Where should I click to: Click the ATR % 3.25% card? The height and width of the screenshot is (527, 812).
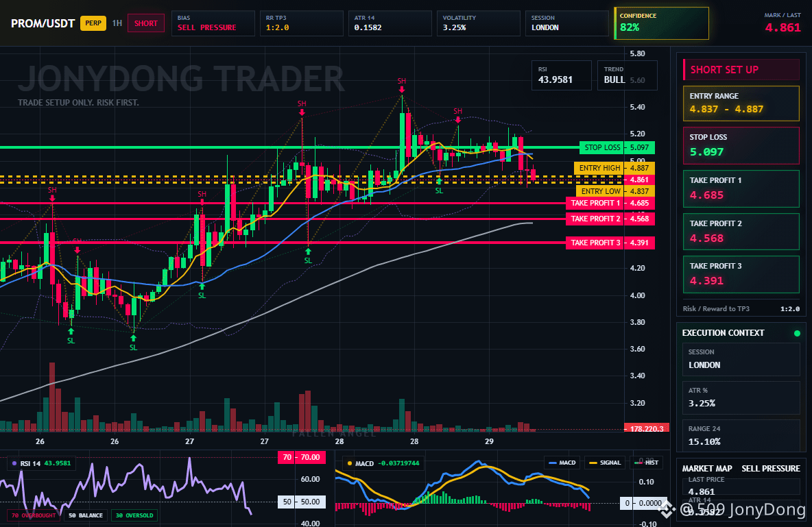(741, 397)
